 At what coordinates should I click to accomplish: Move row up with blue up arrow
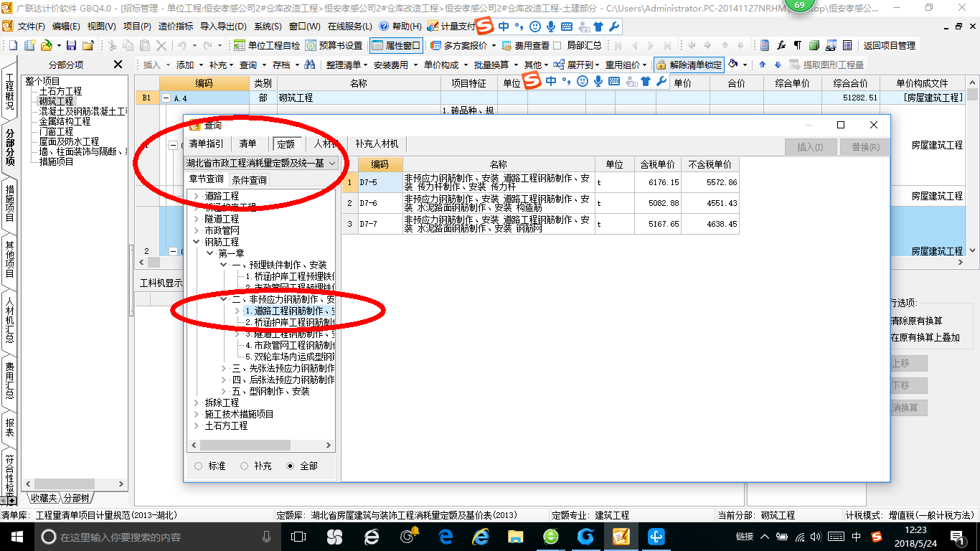click(x=763, y=65)
